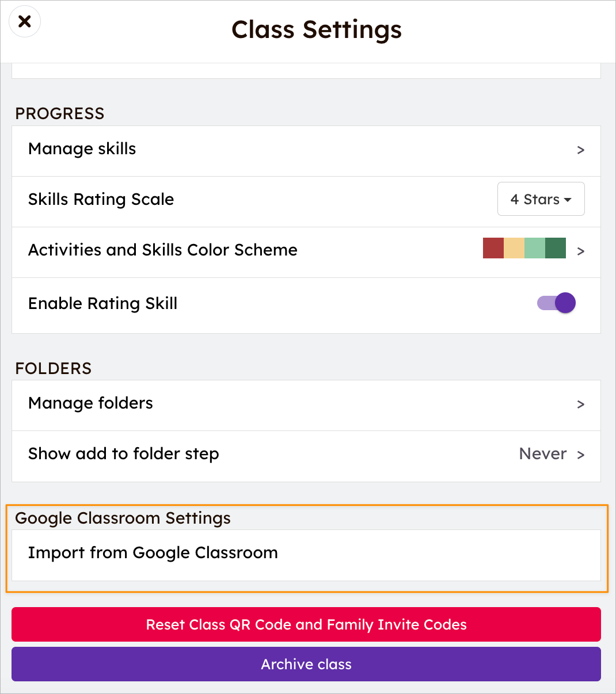Open the Skills Rating Scale dropdown showing 4 Stars
This screenshot has height=694, width=616.
coord(540,199)
